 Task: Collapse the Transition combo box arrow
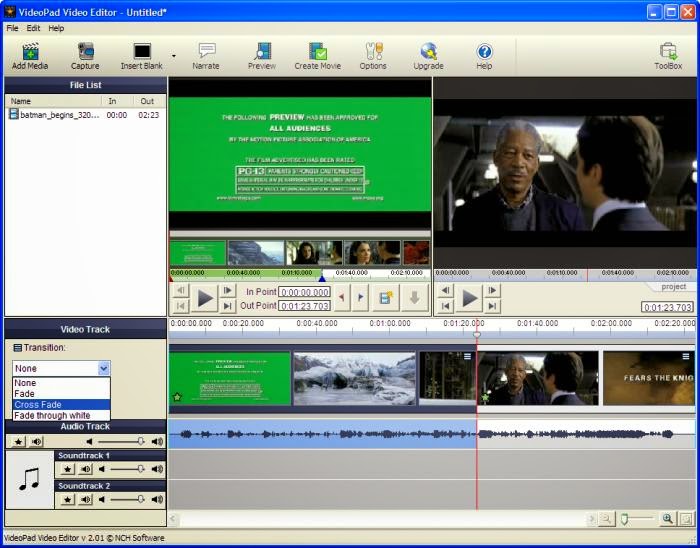tap(104, 369)
